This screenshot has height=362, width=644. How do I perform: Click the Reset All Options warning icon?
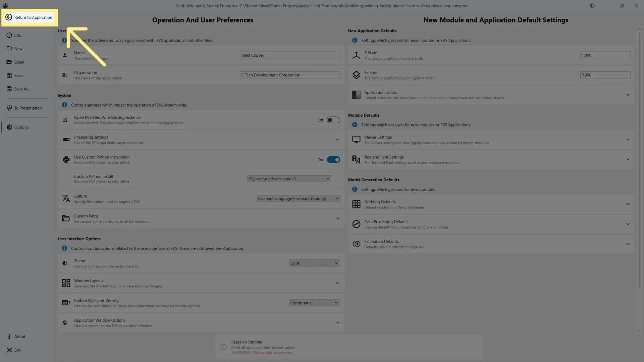click(x=223, y=347)
